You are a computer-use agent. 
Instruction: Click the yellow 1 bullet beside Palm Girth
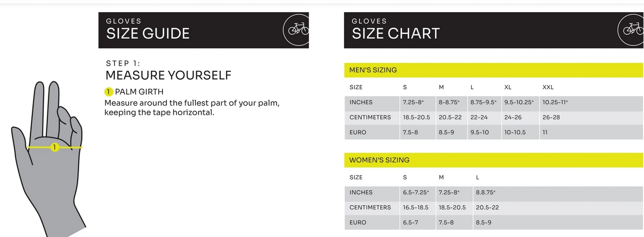[x=108, y=91]
